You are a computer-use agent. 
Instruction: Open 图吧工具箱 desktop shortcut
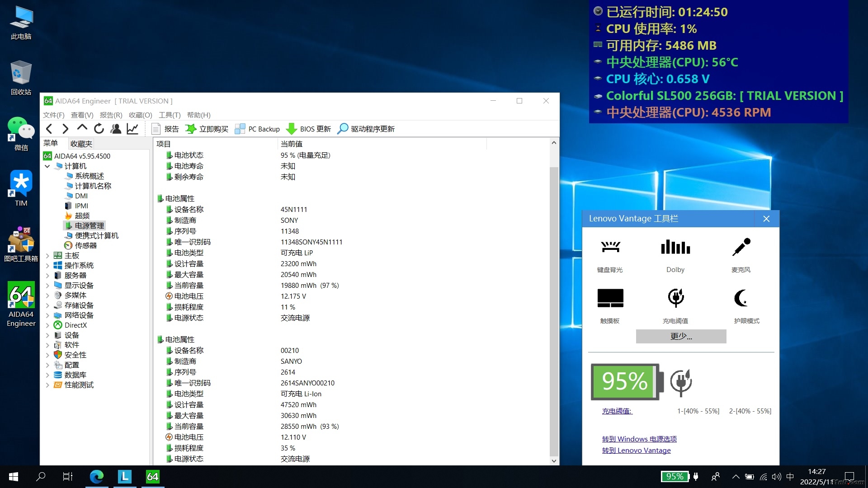21,244
